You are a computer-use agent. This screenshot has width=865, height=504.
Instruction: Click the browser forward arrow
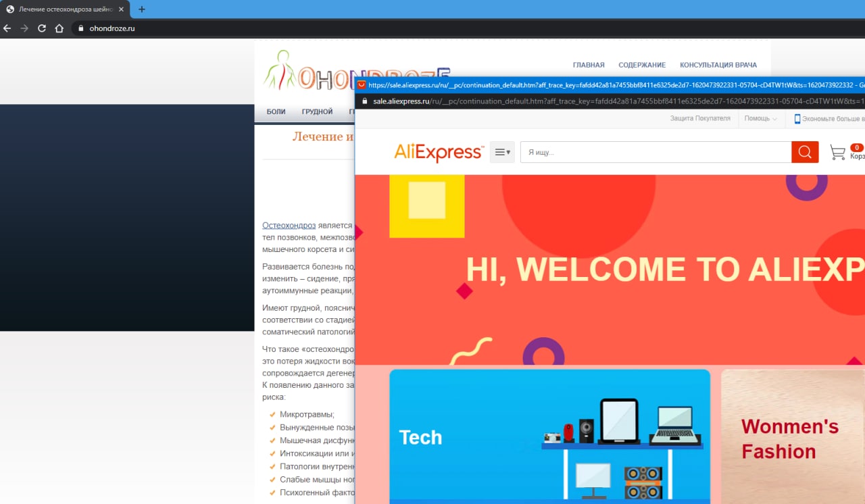pos(24,28)
